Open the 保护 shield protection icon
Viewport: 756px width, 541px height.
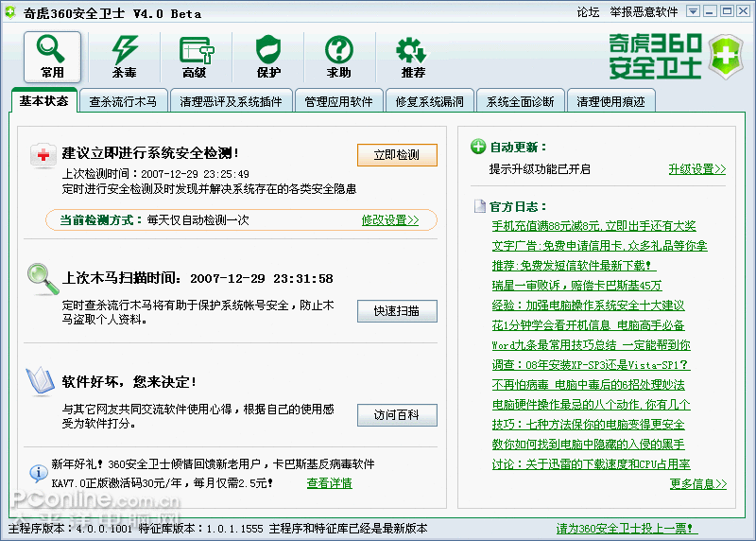[268, 57]
